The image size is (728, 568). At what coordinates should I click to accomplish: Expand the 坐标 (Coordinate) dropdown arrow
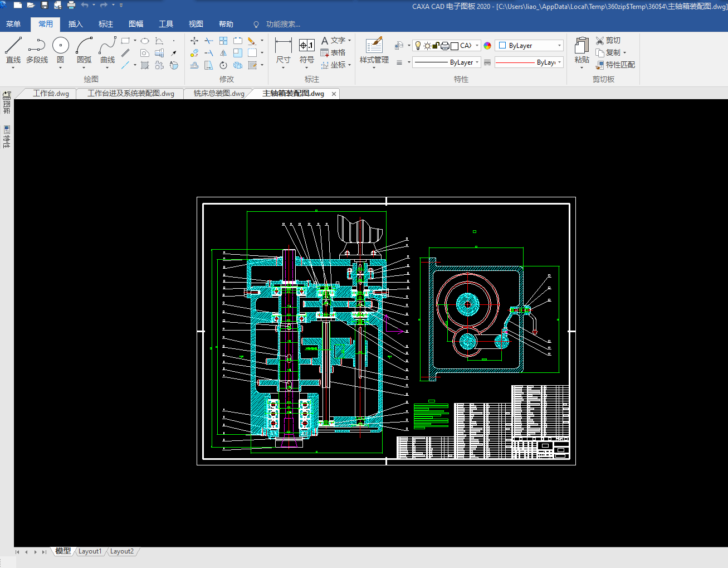coord(350,65)
